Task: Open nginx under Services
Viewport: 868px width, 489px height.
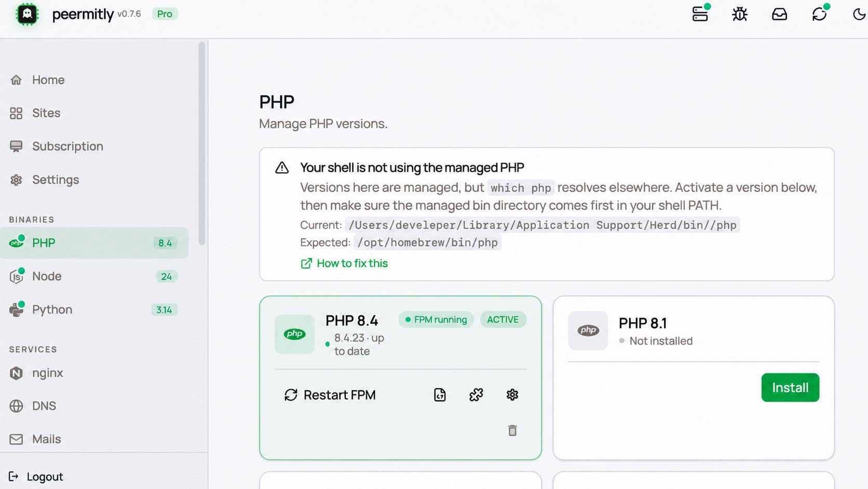Action: pyautogui.click(x=94, y=373)
